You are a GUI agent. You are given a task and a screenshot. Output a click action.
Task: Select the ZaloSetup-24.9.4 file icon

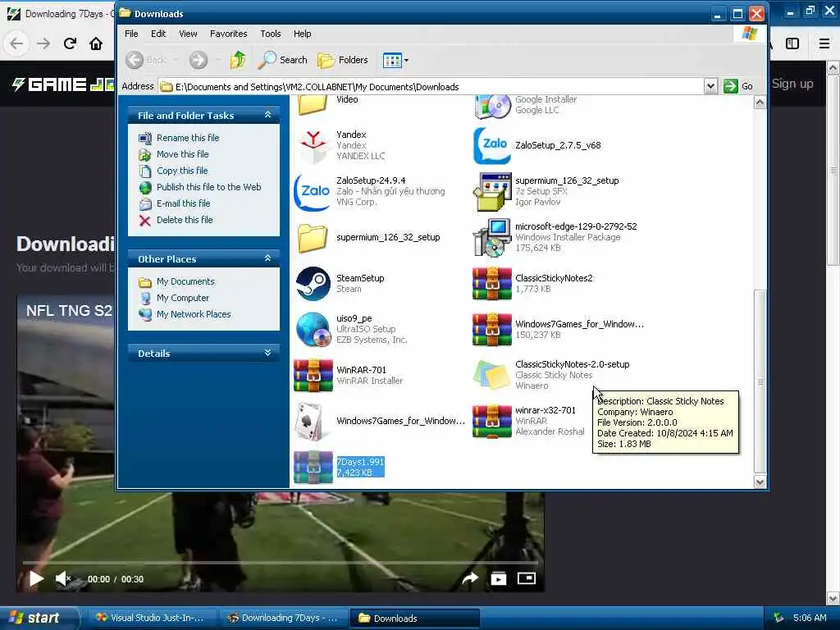(x=313, y=191)
